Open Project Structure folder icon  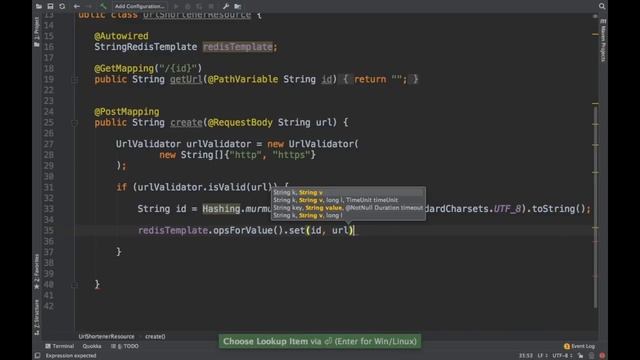[x=238, y=6]
